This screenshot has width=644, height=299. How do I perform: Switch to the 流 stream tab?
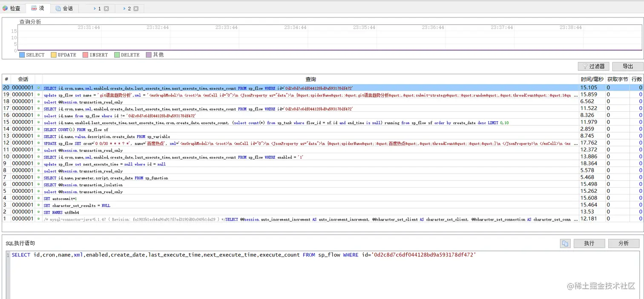37,9
